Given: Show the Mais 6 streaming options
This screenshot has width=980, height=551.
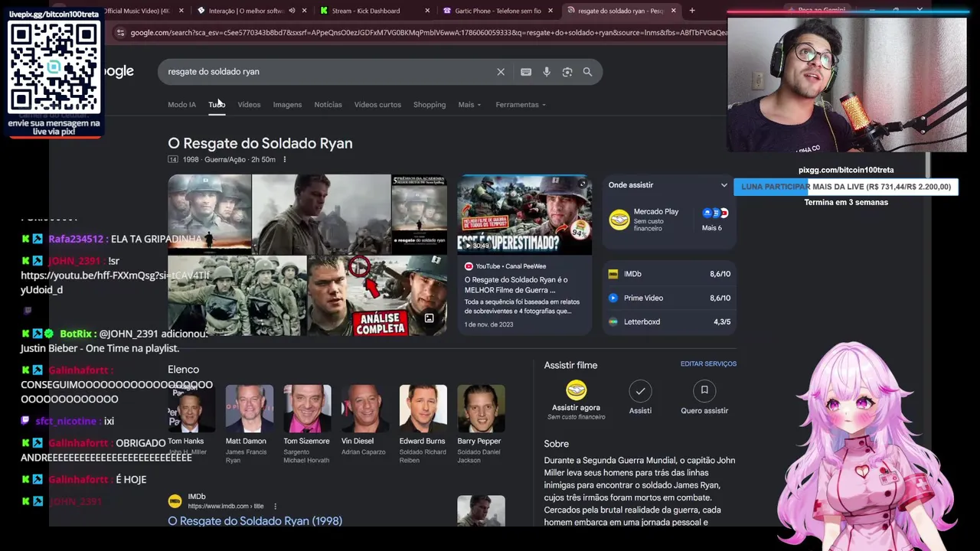Looking at the screenshot, I should (x=715, y=220).
